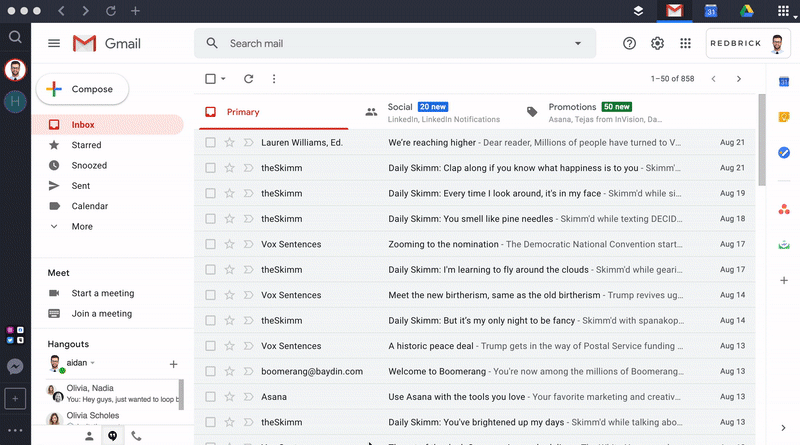This screenshot has width=800, height=445.
Task: Open the Olivia, Nadia Hangouts chat
Action: 112,393
